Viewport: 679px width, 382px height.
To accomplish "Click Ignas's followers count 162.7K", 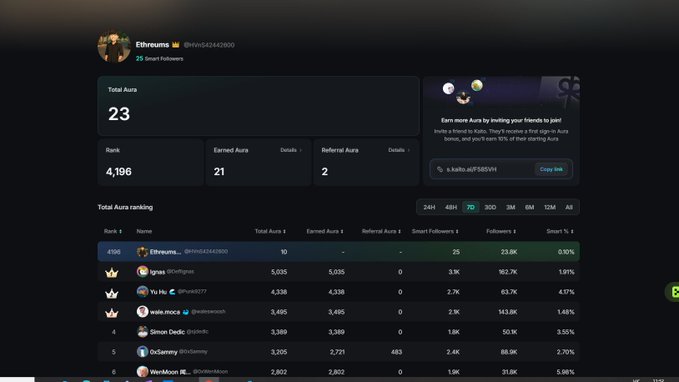I will click(508, 272).
